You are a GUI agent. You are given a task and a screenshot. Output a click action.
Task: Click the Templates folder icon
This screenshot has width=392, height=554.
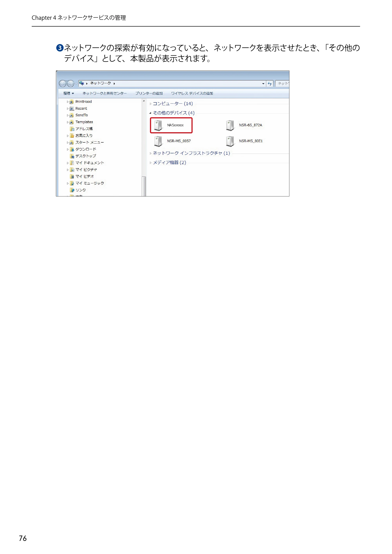pyautogui.click(x=72, y=122)
